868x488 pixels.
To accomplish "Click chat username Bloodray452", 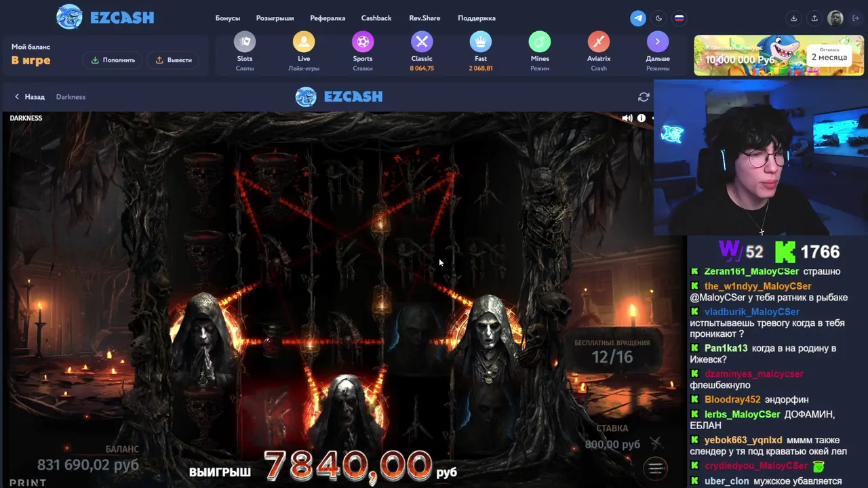I will pos(732,400).
